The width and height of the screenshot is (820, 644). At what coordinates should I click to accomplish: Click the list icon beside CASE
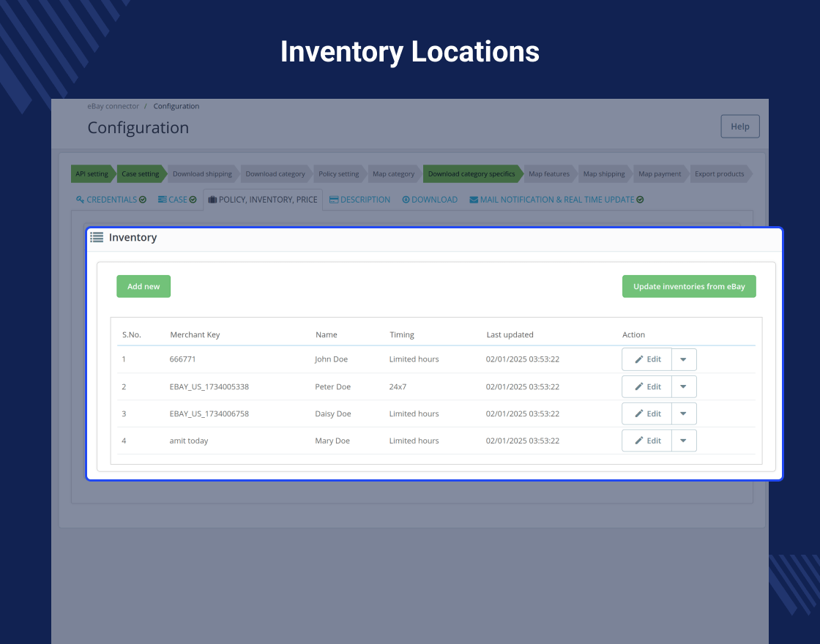pyautogui.click(x=162, y=200)
